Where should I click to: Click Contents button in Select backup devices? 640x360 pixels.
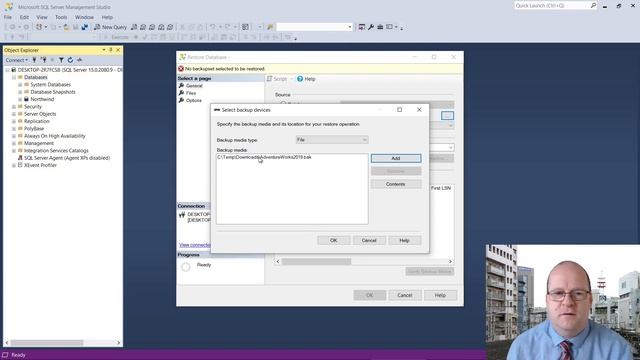[x=396, y=184]
